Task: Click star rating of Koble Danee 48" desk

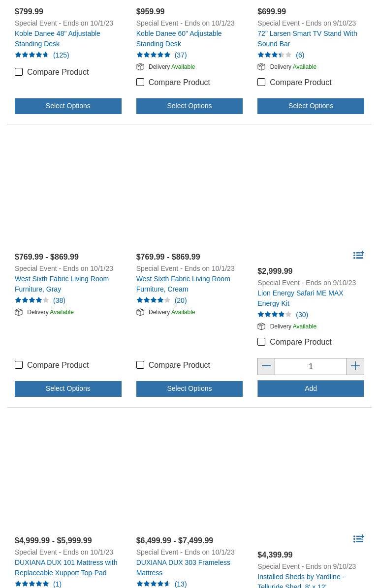Action: point(32,55)
